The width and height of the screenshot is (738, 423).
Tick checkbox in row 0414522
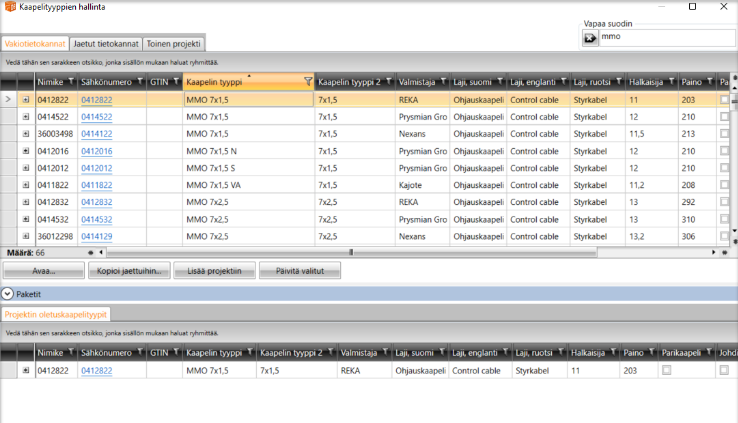(x=724, y=116)
